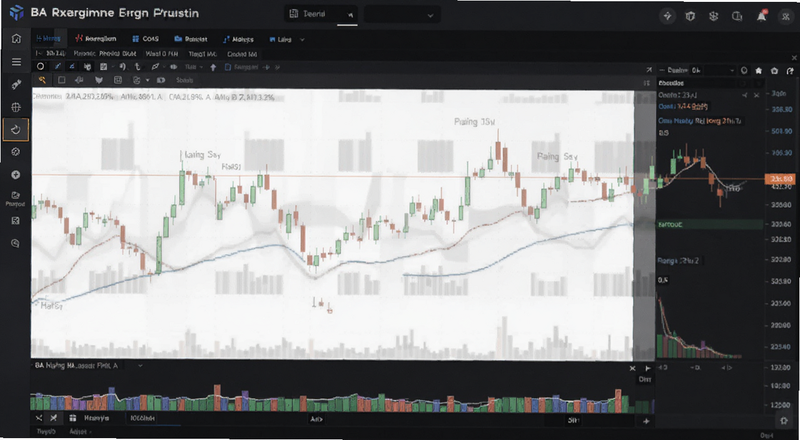
Task: Toggle the highlighted X button in bottom toolbar
Action: point(53,418)
